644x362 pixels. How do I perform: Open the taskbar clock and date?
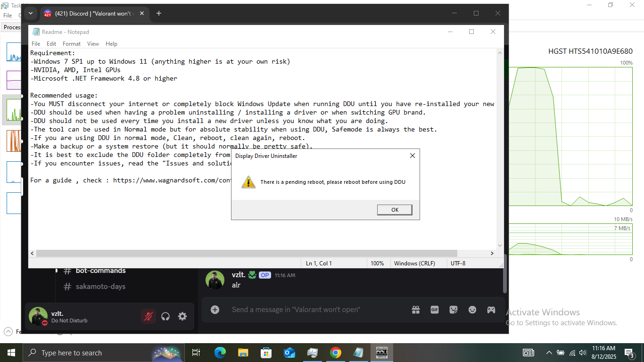[603, 353]
